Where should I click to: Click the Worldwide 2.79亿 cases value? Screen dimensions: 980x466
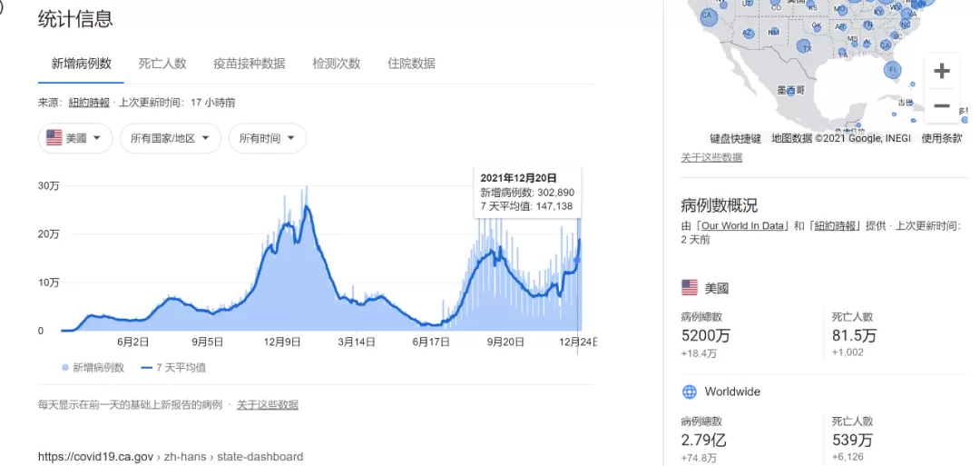tap(704, 440)
